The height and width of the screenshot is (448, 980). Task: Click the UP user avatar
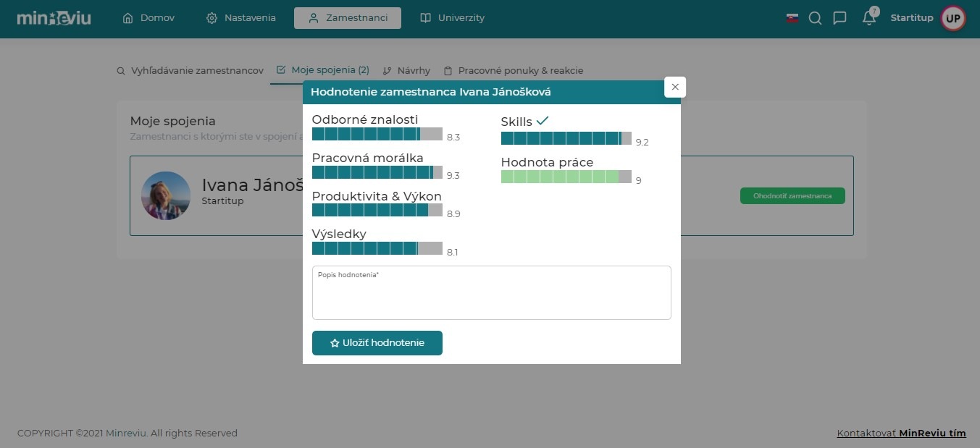click(952, 18)
